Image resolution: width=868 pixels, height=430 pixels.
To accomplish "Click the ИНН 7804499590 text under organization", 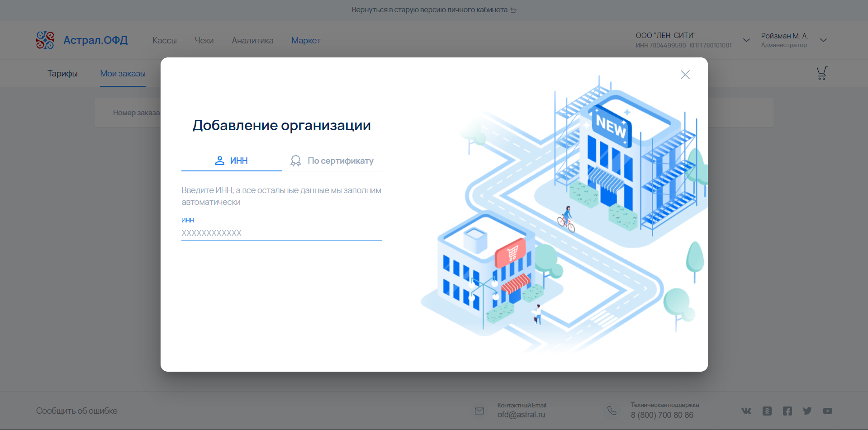I will tap(660, 45).
